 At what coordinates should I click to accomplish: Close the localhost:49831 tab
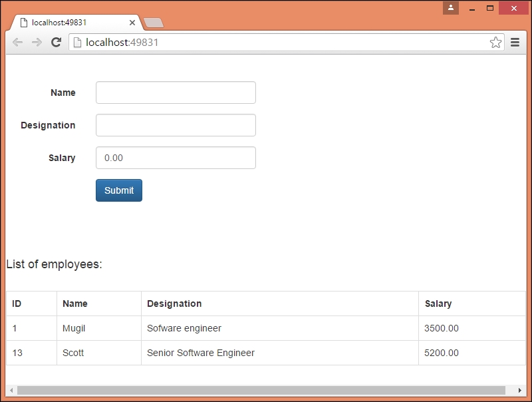(x=132, y=23)
